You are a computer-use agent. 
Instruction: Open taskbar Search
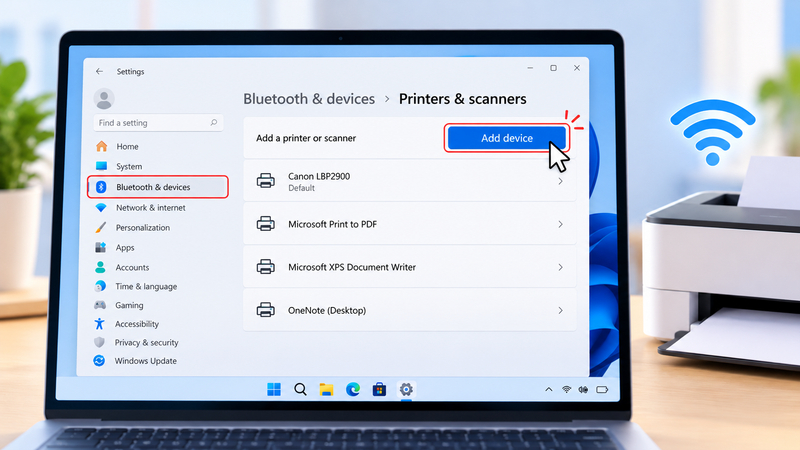point(301,389)
